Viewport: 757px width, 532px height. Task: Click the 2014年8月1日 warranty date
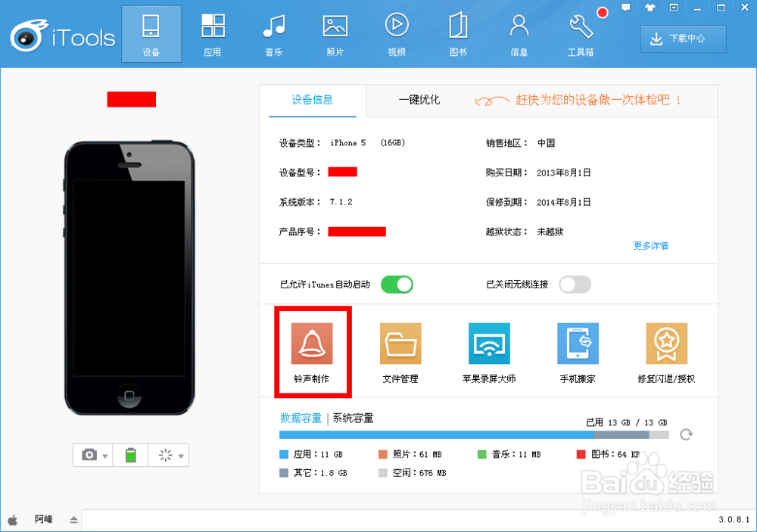click(x=564, y=202)
